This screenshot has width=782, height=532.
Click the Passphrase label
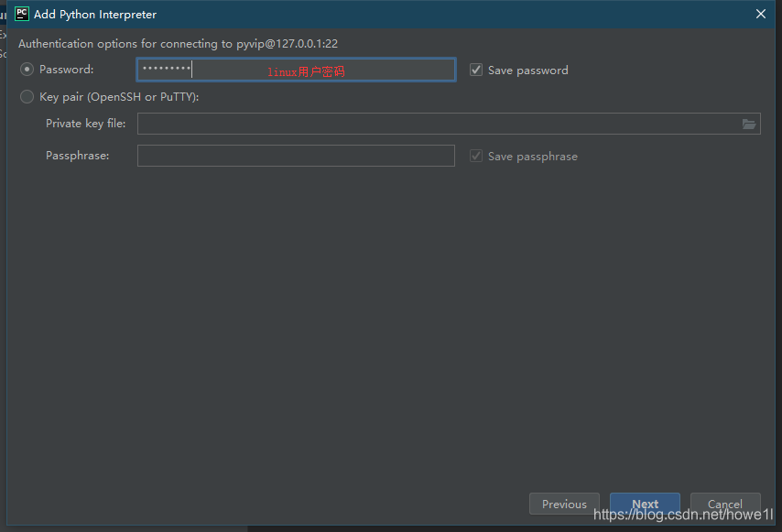(x=77, y=156)
